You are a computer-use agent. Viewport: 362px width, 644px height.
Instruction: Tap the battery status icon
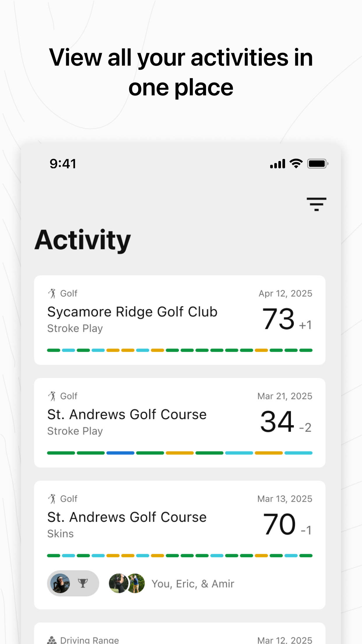point(318,164)
